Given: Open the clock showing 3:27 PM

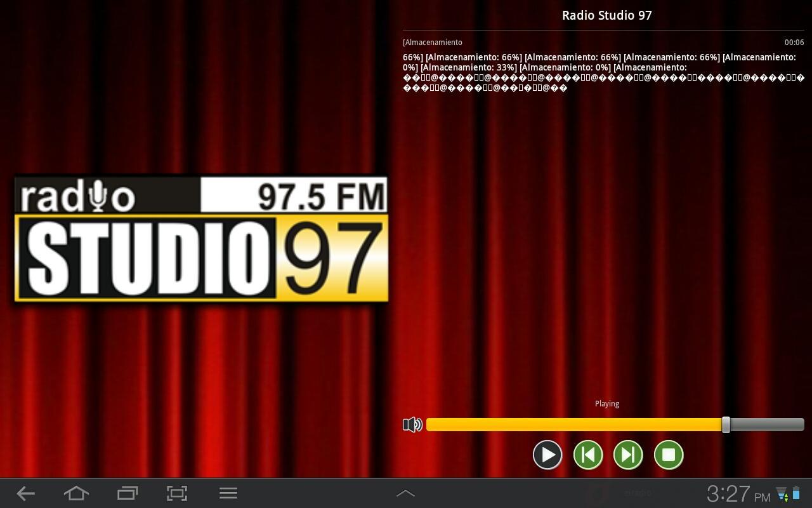Looking at the screenshot, I should coord(738,494).
